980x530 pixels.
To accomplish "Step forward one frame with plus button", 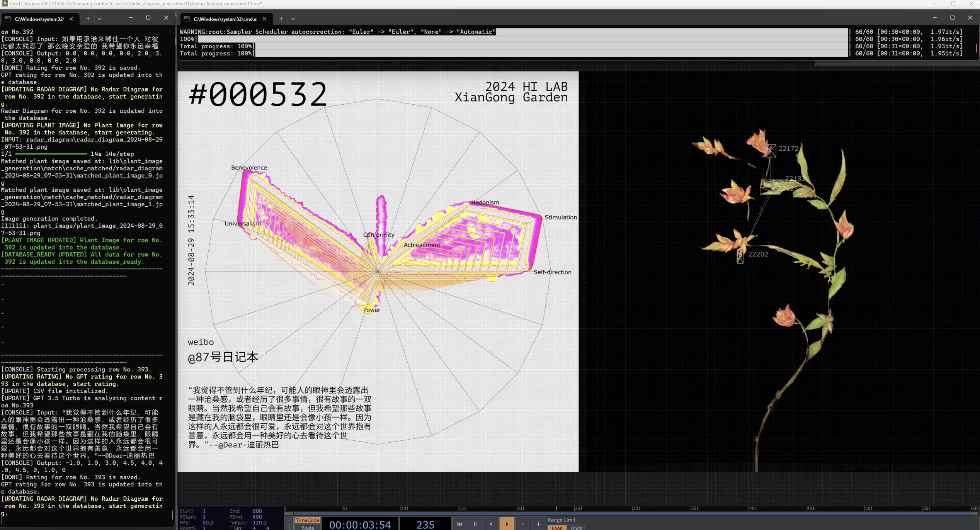I will point(538,524).
